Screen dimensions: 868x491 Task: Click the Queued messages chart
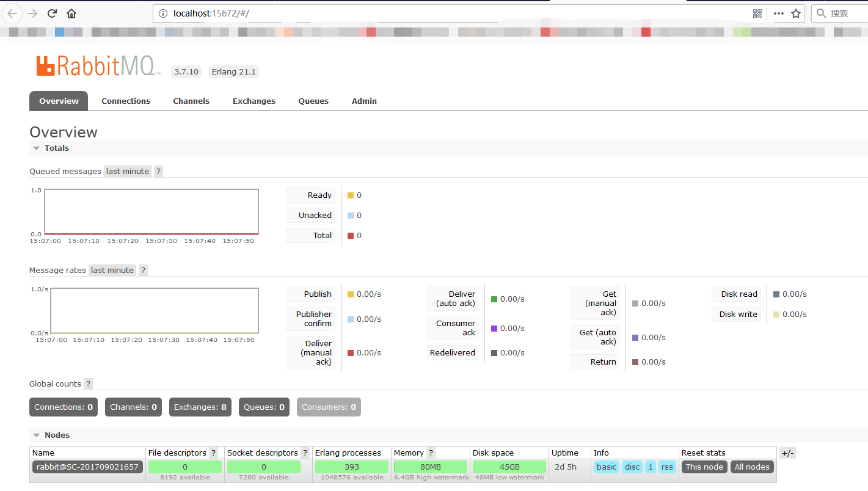click(x=151, y=212)
